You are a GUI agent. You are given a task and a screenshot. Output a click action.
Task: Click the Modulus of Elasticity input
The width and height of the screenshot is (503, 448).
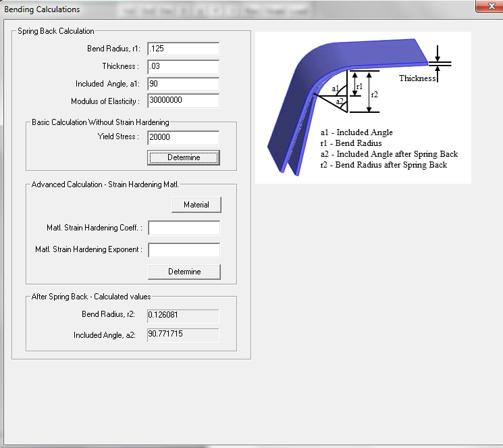(183, 101)
